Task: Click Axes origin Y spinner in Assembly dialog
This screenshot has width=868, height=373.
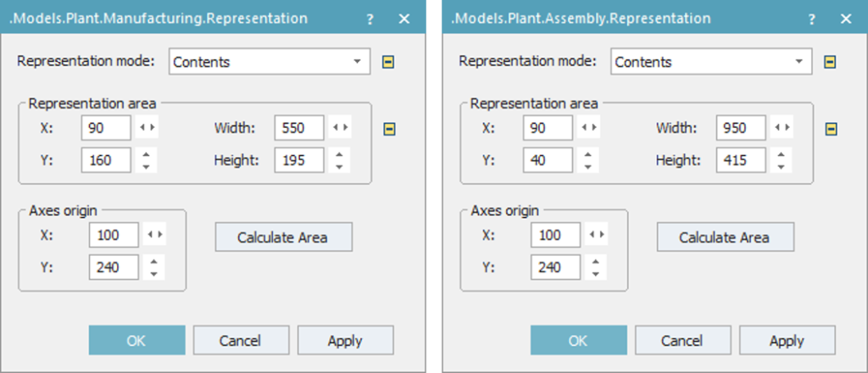Action: [x=596, y=268]
